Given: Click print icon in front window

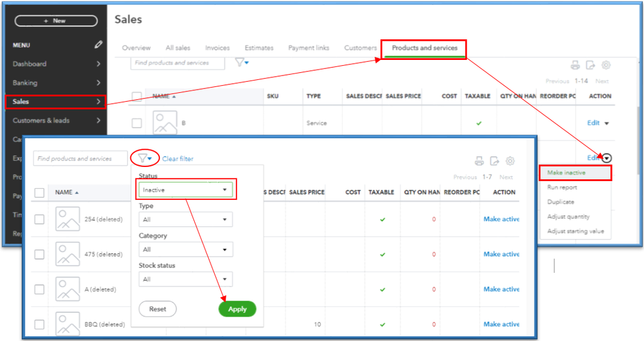Looking at the screenshot, I should [x=480, y=161].
